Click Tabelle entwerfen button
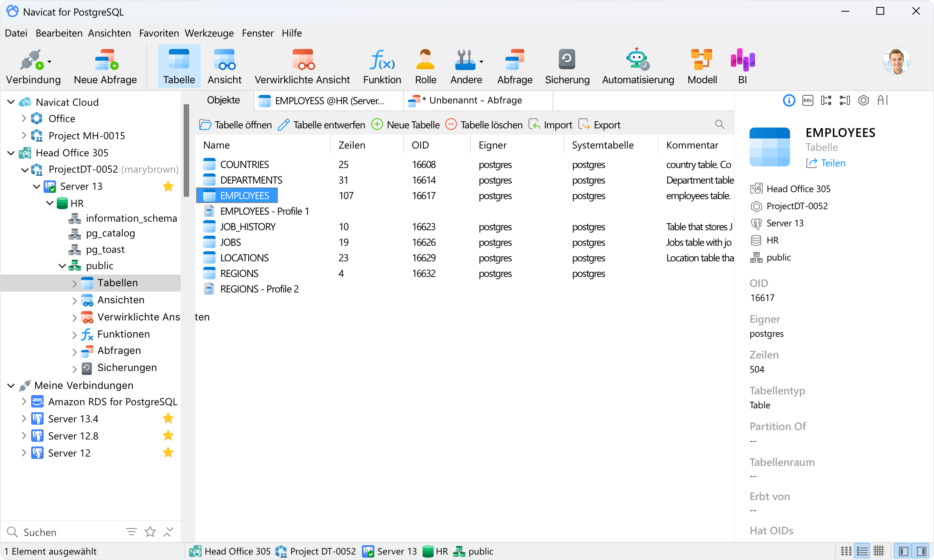Image resolution: width=934 pixels, height=560 pixels. coord(322,125)
